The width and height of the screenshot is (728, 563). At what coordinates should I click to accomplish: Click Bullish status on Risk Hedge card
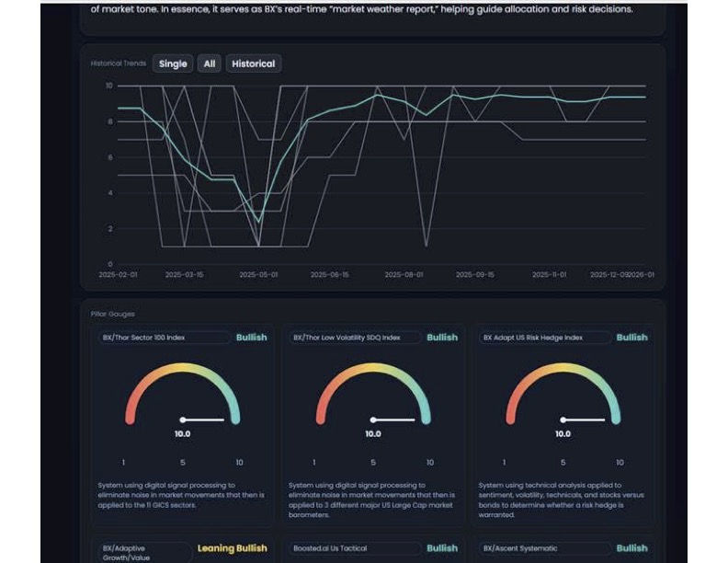click(x=632, y=338)
